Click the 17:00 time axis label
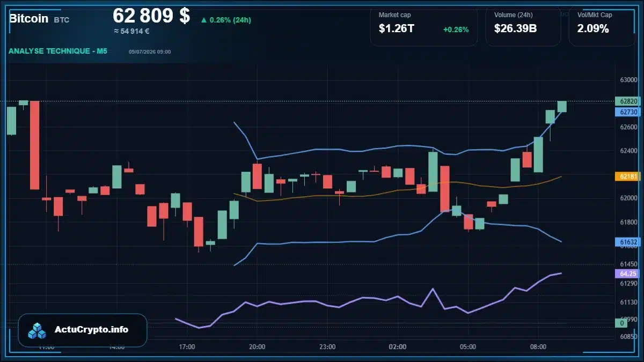 pyautogui.click(x=187, y=347)
